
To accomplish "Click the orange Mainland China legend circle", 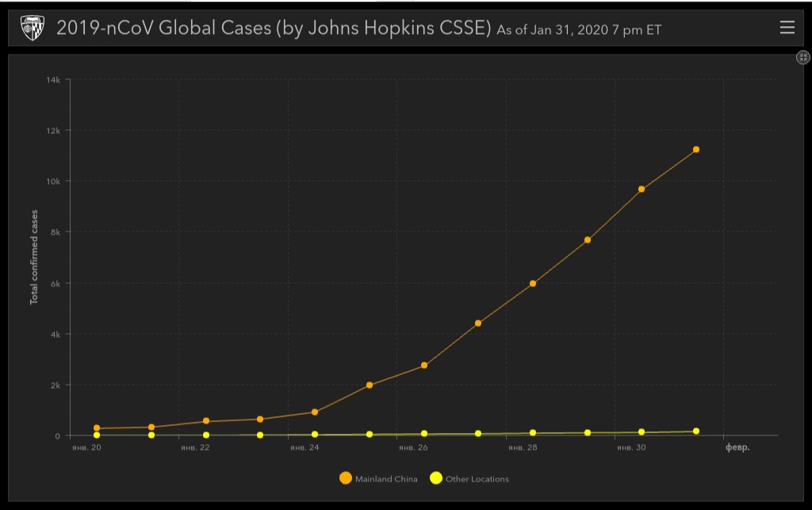I will (x=346, y=478).
